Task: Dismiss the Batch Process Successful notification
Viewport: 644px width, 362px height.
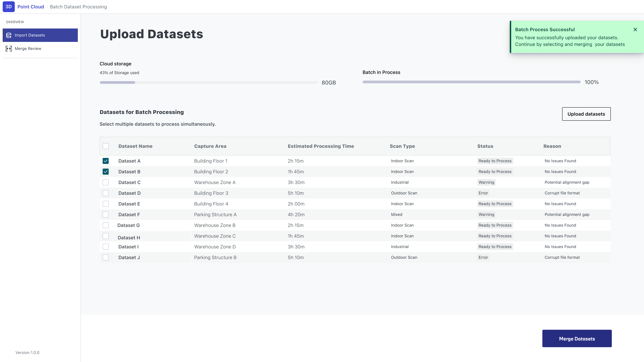Action: (x=635, y=29)
